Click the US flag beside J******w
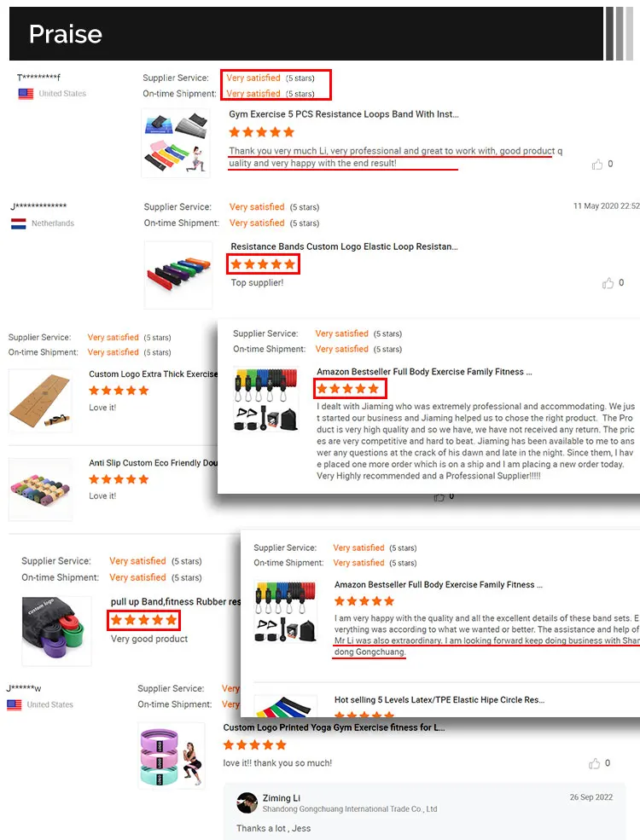 [x=15, y=705]
